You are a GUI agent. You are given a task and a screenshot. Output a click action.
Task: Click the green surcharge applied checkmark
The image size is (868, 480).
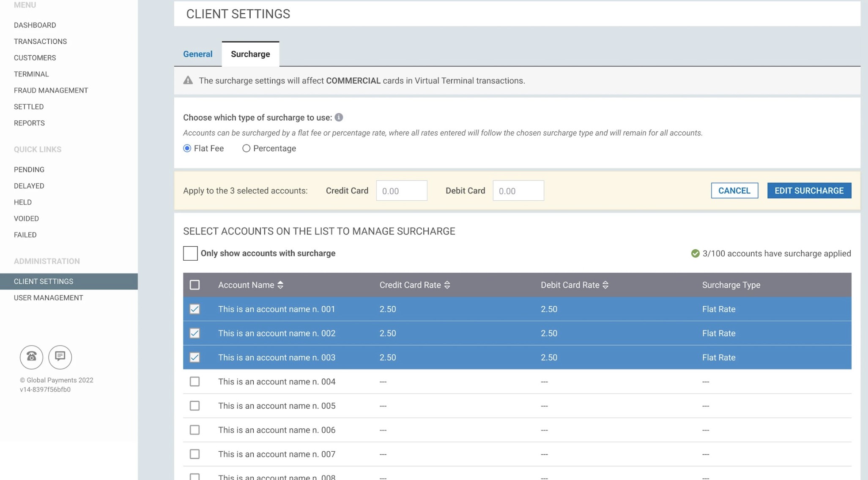695,254
